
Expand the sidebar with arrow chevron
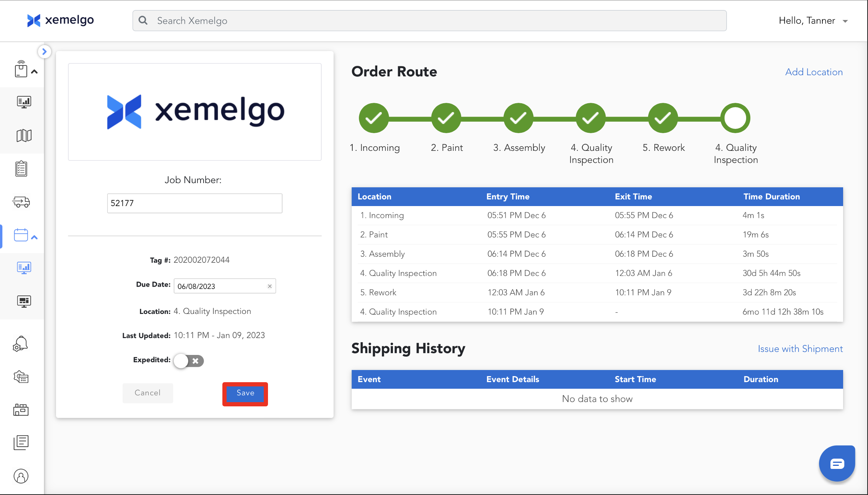[44, 51]
